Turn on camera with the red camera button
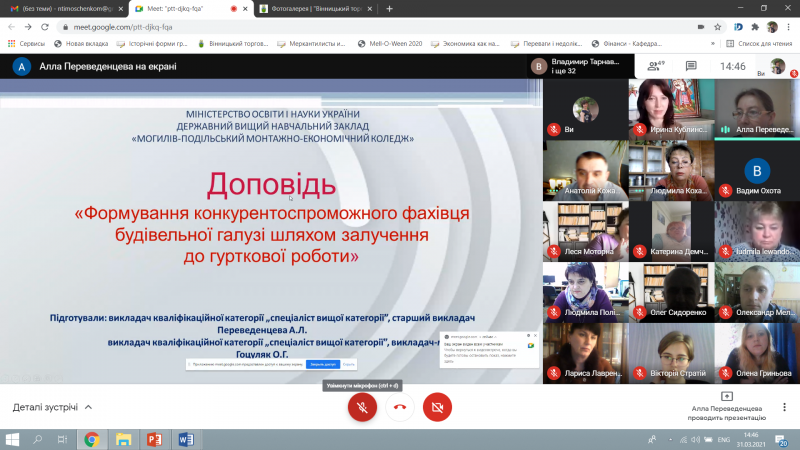The width and height of the screenshot is (800, 450). click(x=437, y=407)
